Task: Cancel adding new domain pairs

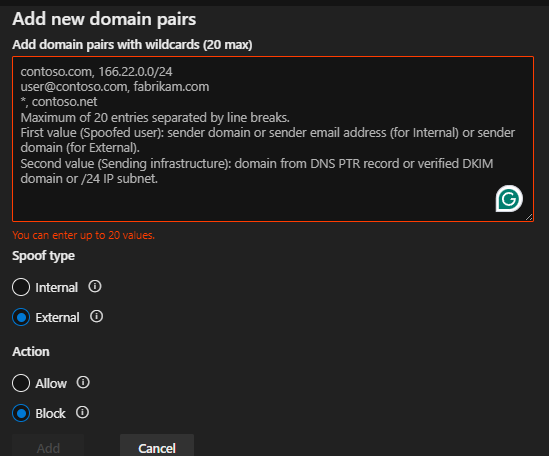Action: click(x=157, y=447)
